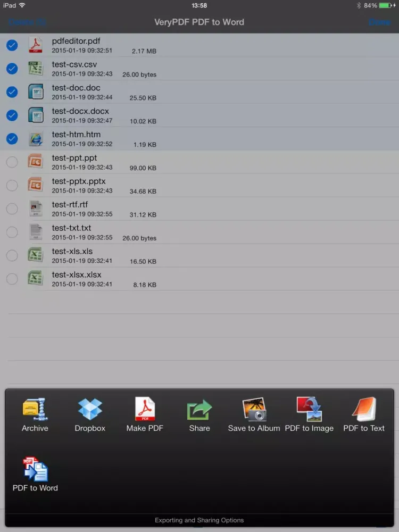
Task: Tap the test-txt.txt text file icon
Action: [x=36, y=232]
